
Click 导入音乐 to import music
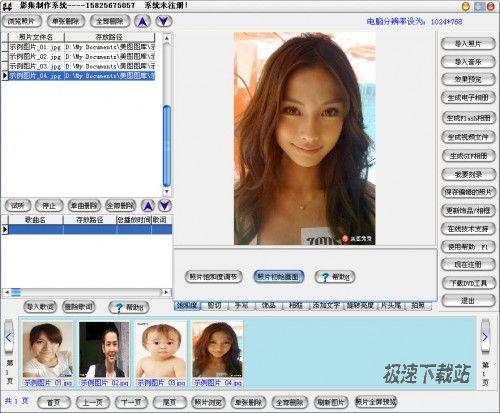(x=468, y=62)
